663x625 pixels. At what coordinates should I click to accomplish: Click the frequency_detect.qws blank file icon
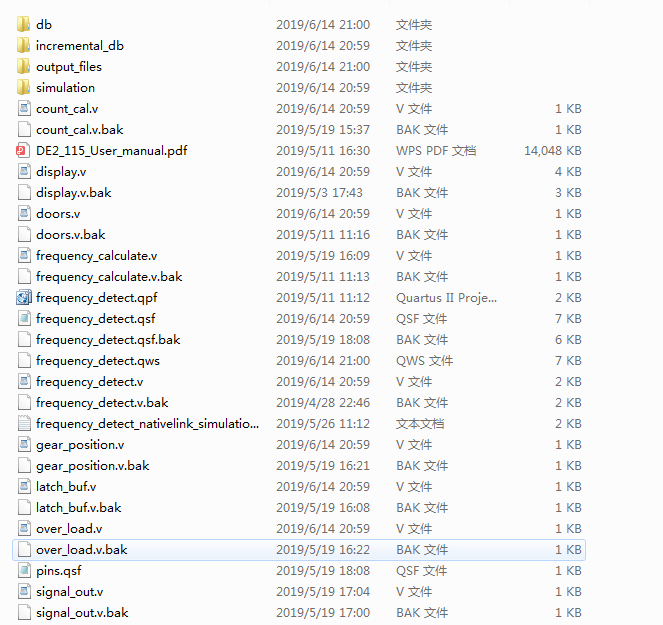pyautogui.click(x=24, y=361)
